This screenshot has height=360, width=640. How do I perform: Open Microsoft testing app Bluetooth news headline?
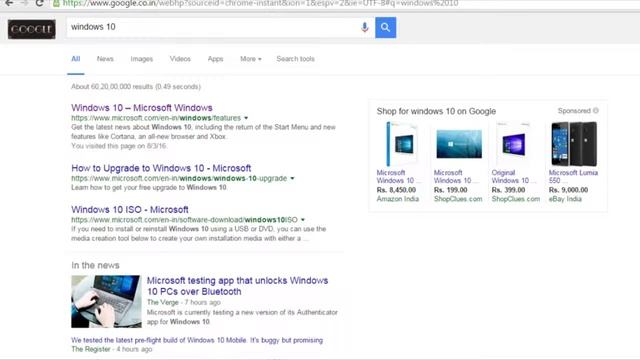[x=237, y=286]
